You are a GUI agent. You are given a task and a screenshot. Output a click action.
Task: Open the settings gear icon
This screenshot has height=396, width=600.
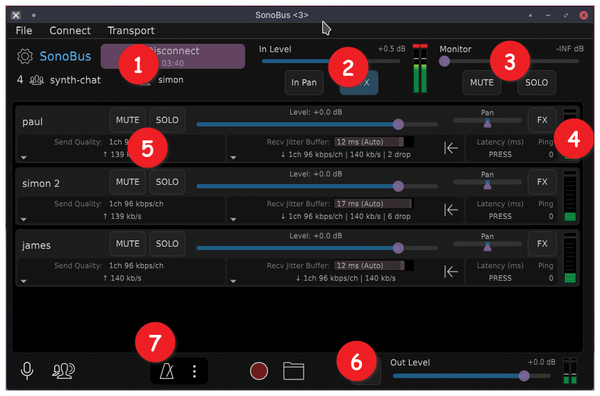25,56
